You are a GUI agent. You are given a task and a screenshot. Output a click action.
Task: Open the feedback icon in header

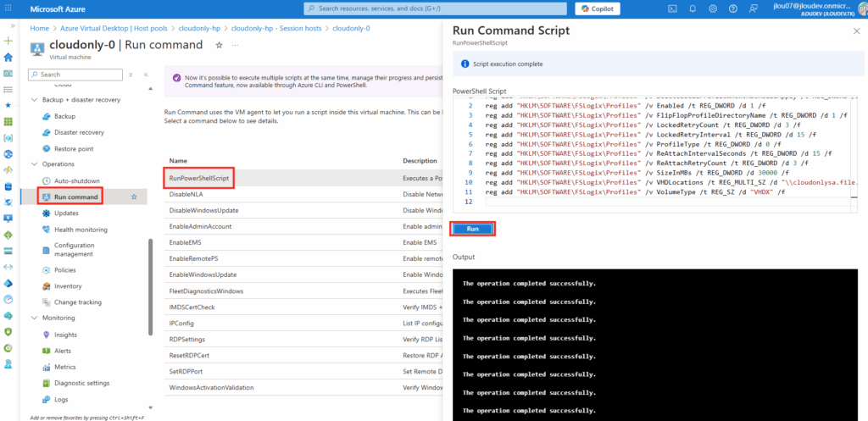754,8
